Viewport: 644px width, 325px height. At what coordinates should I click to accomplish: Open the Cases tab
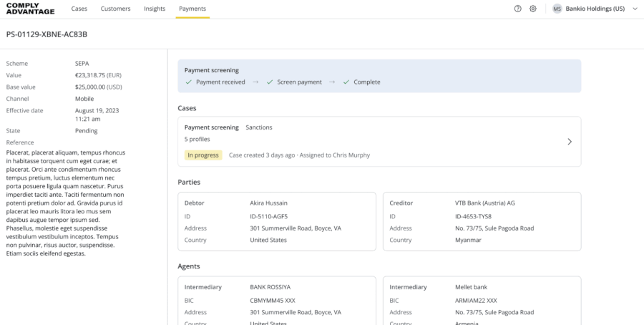click(79, 9)
